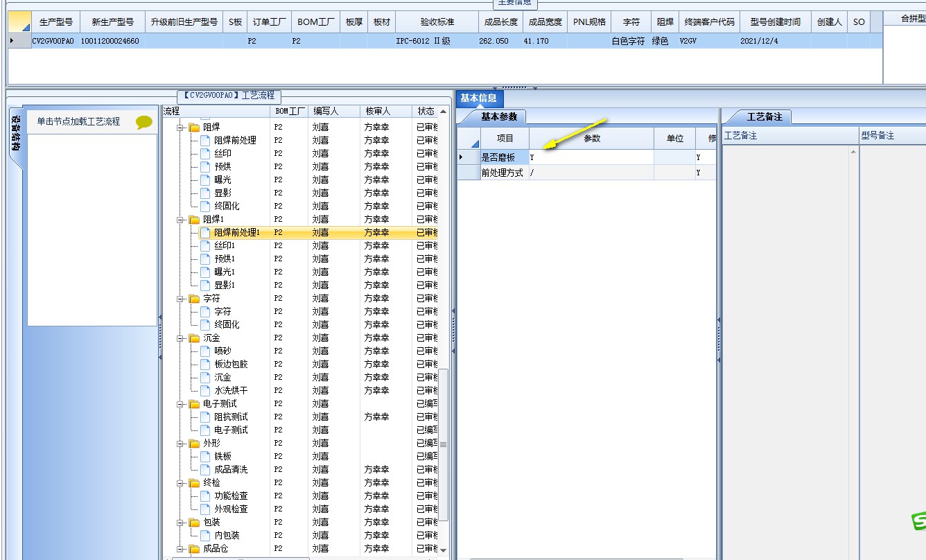Click the 是否磨板 parameter value cell
Screen dimensions: 926x560
591,158
